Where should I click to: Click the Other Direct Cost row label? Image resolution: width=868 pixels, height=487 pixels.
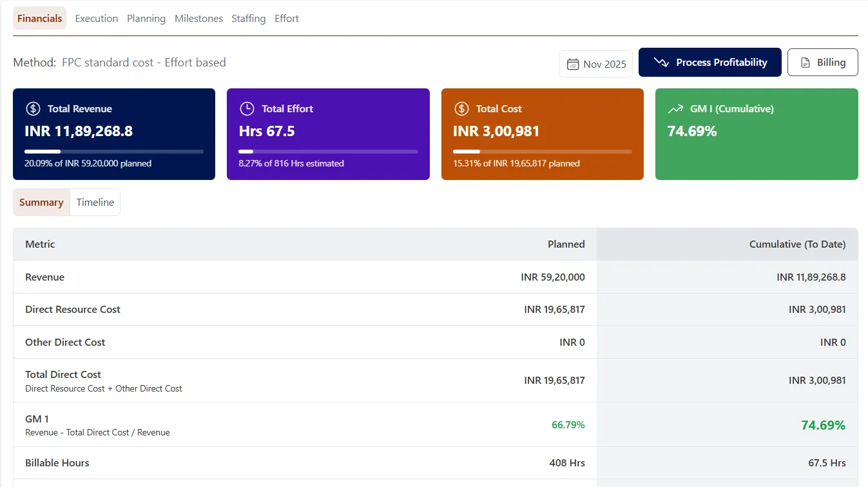point(65,342)
